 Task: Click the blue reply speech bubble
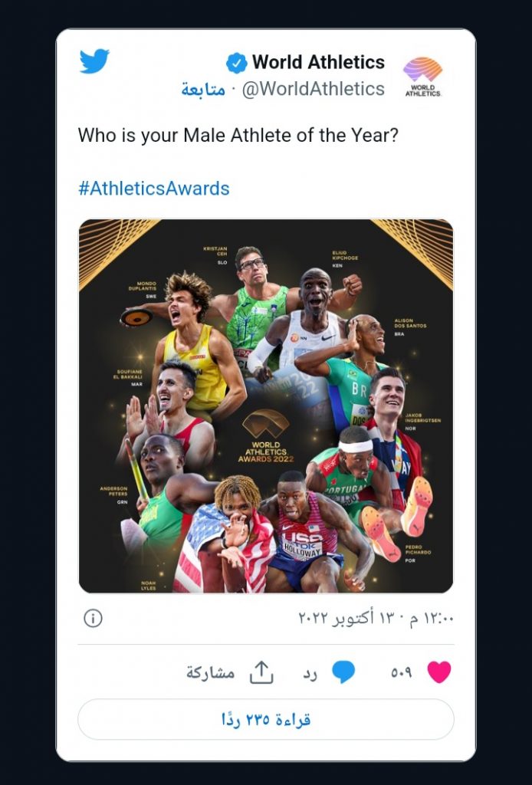[x=343, y=672]
